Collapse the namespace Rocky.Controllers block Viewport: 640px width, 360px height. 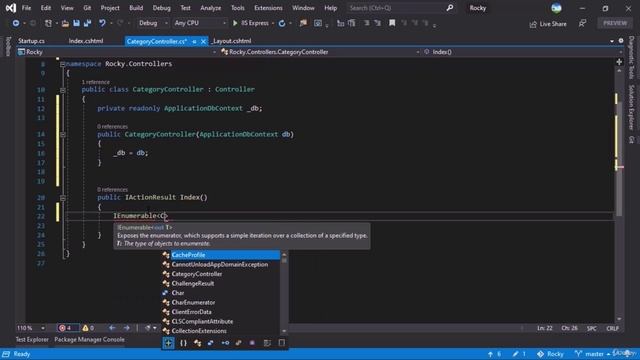click(x=62, y=64)
